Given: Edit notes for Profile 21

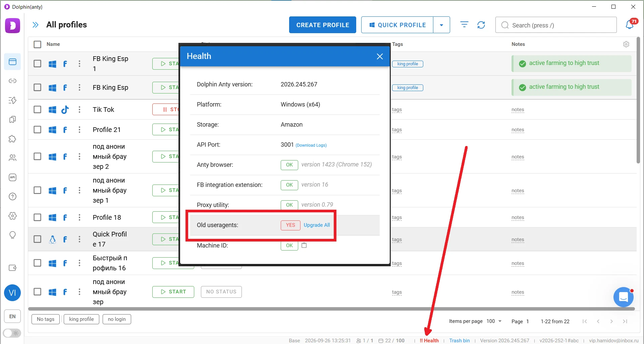Looking at the screenshot, I should coord(518,130).
